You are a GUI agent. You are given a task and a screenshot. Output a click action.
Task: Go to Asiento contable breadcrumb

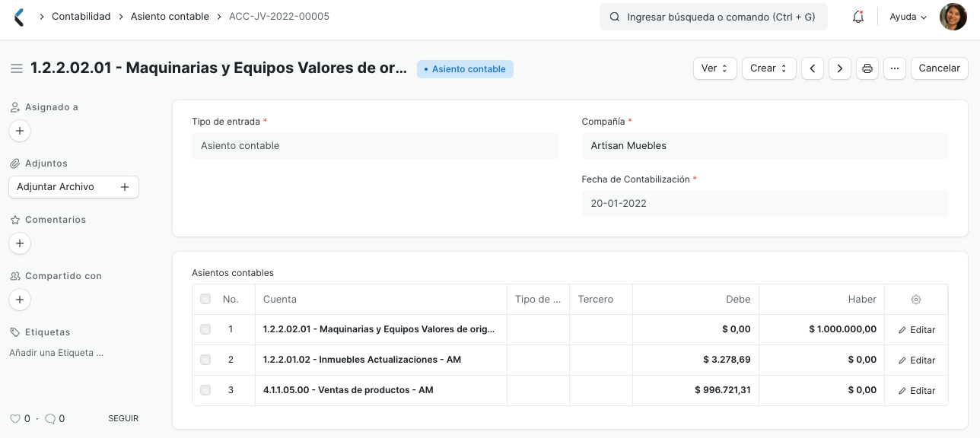pyautogui.click(x=170, y=17)
